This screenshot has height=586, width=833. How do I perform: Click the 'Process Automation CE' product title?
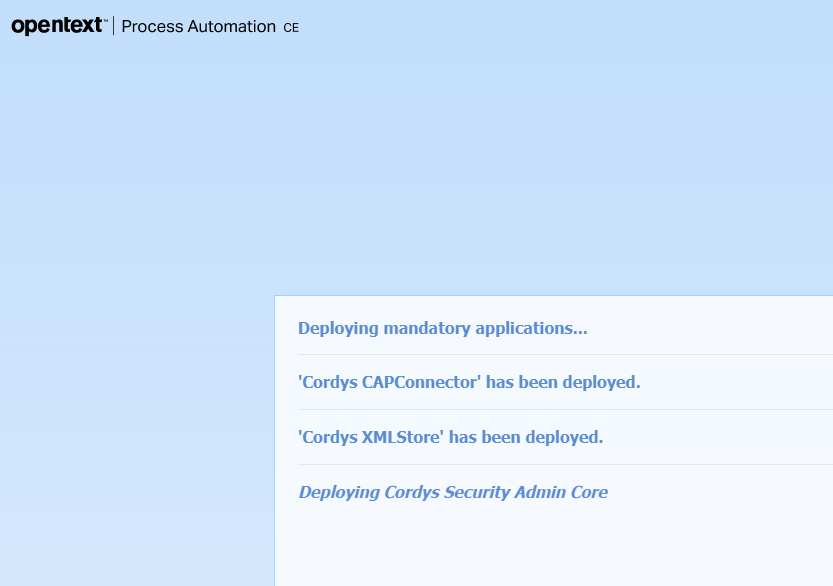(210, 27)
